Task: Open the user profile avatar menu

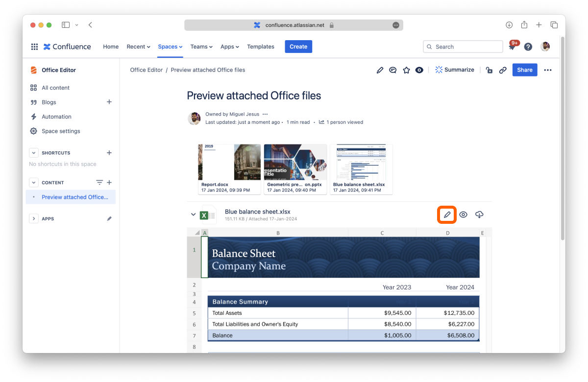Action: click(545, 47)
